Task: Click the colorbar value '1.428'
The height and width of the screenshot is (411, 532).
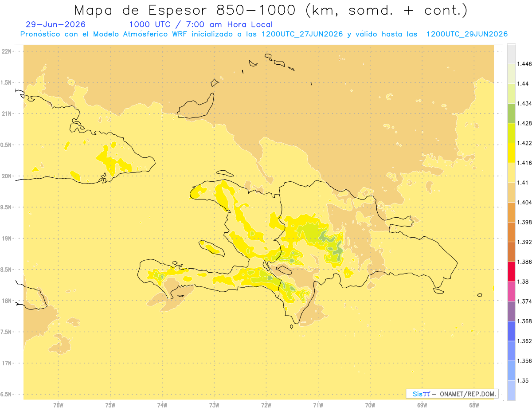Action: [x=525, y=123]
